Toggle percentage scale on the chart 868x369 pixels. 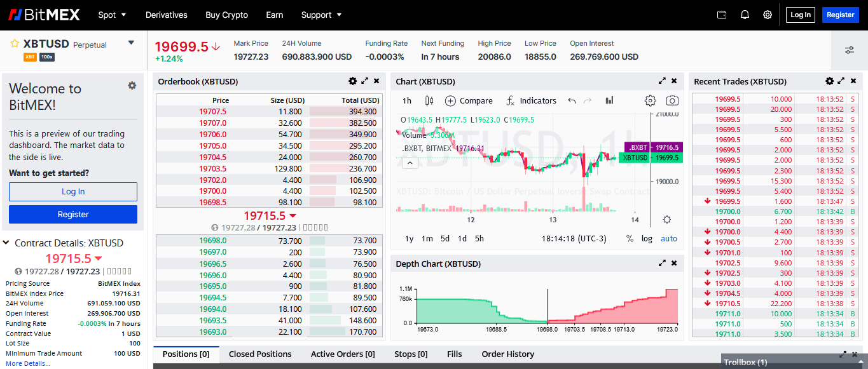point(629,238)
